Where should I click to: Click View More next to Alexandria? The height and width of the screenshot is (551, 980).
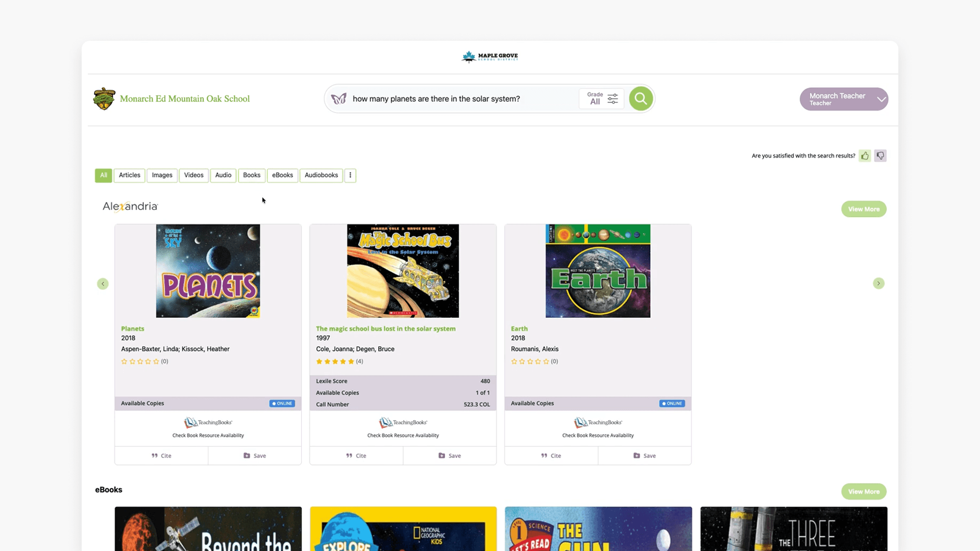(x=864, y=209)
